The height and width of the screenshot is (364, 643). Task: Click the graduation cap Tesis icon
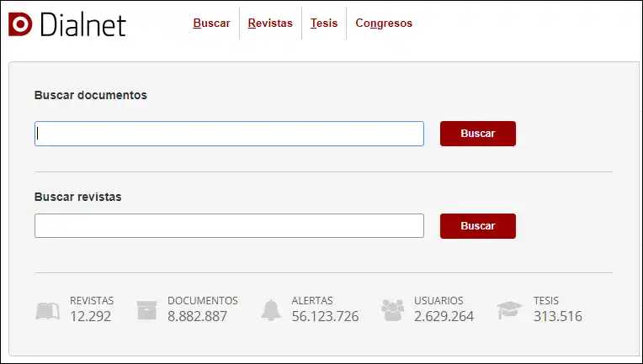[x=509, y=310]
